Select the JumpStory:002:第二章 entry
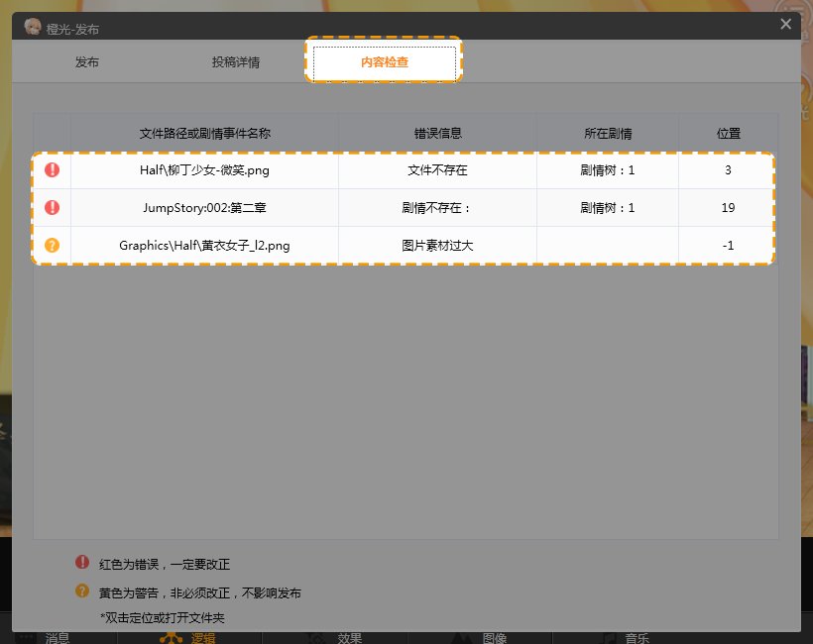Viewport: 813px width, 644px height. coord(205,207)
